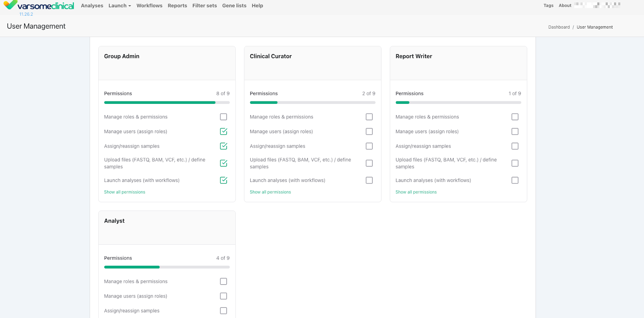Image resolution: width=644 pixels, height=318 pixels.
Task: Open the Tags link in header
Action: coord(548,6)
